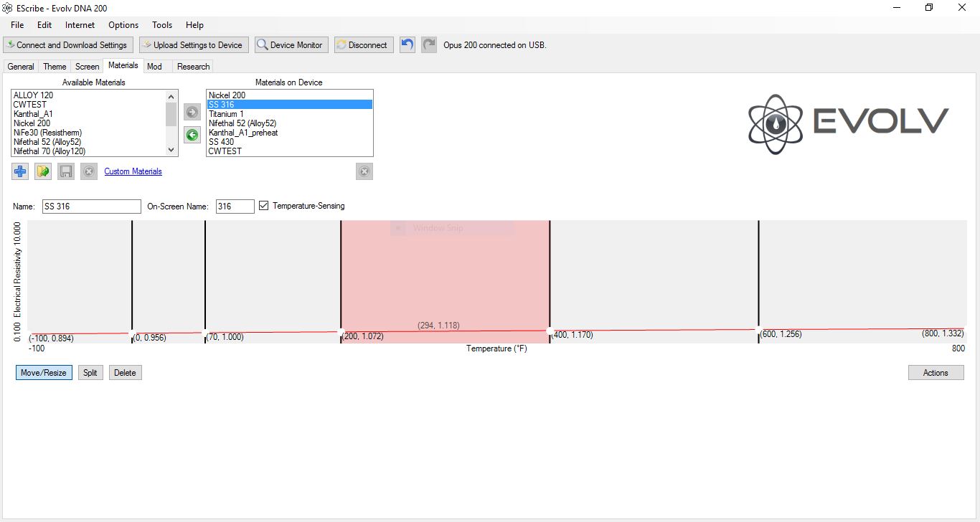This screenshot has height=522, width=980.
Task: Toggle the Temperature-Sensing checkbox
Action: [x=264, y=206]
